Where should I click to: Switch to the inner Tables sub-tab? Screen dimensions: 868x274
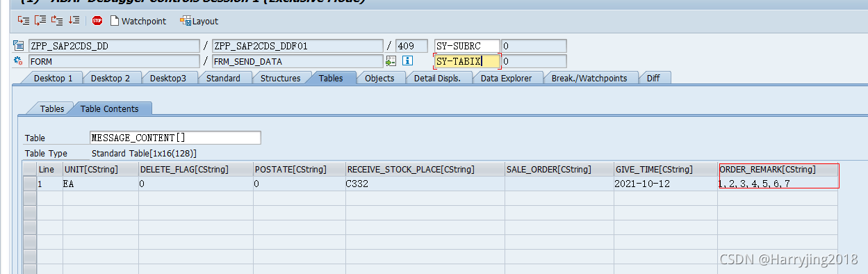[x=51, y=108]
